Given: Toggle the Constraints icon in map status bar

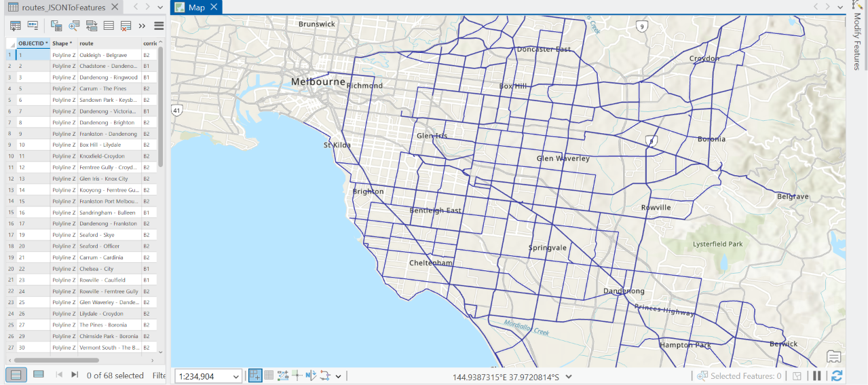Looking at the screenshot, I should [283, 375].
